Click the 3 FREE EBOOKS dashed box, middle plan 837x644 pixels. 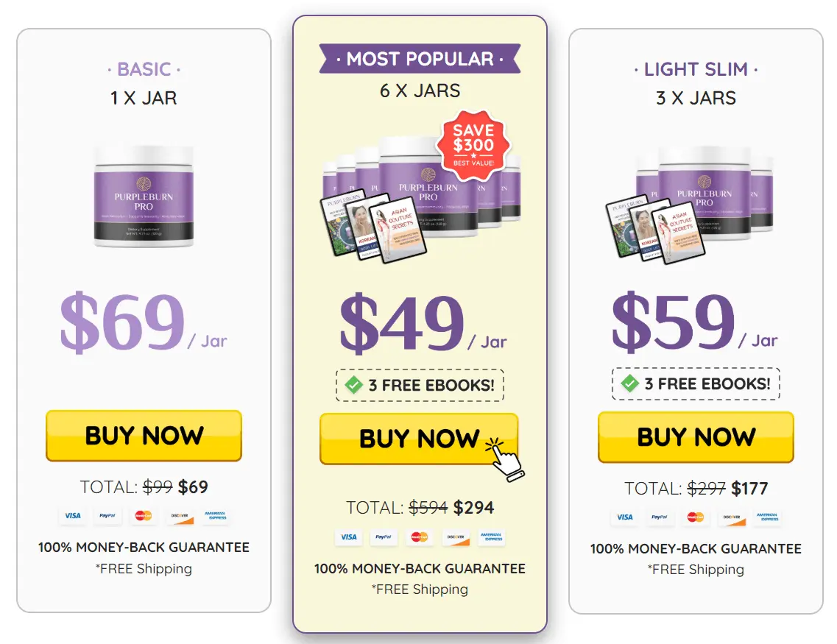click(420, 384)
